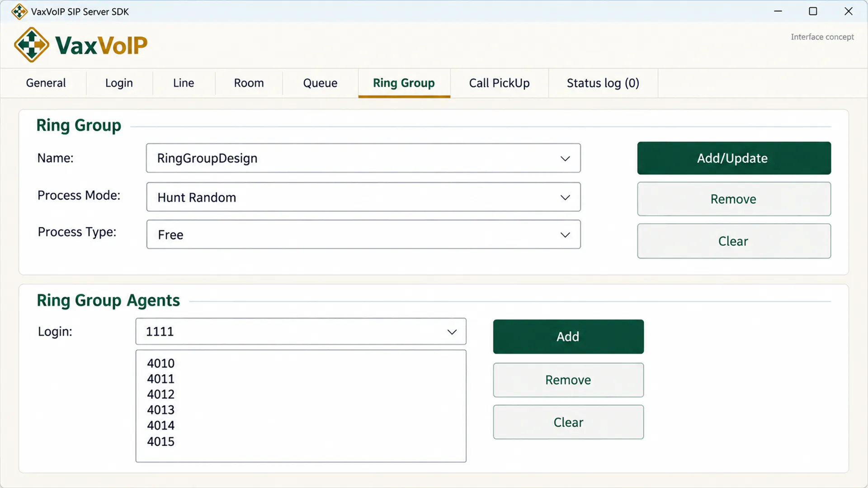868x488 pixels.
Task: Expand the Login dropdown arrow
Action: point(452,332)
